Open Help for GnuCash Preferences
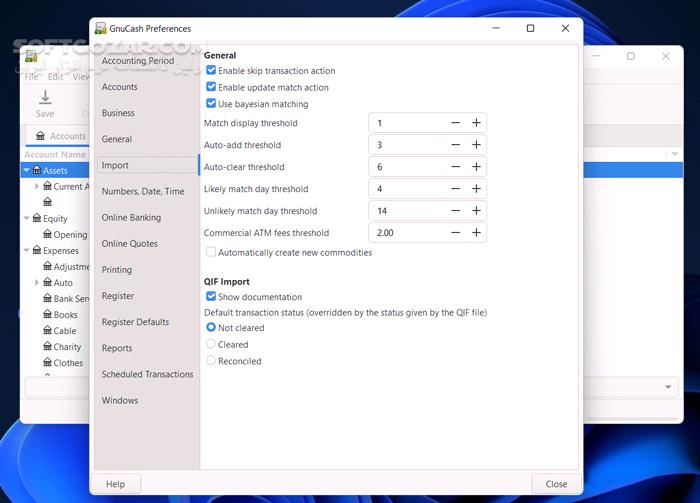Image resolution: width=700 pixels, height=503 pixels. click(x=115, y=484)
